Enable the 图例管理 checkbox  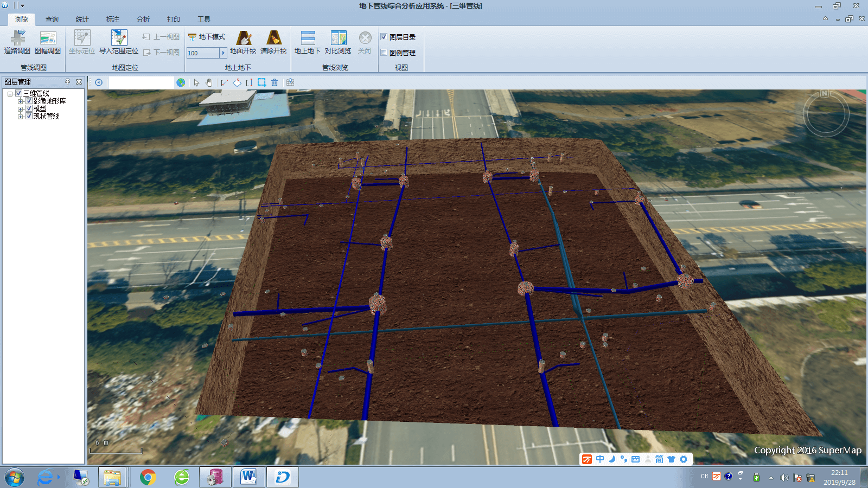pos(384,53)
